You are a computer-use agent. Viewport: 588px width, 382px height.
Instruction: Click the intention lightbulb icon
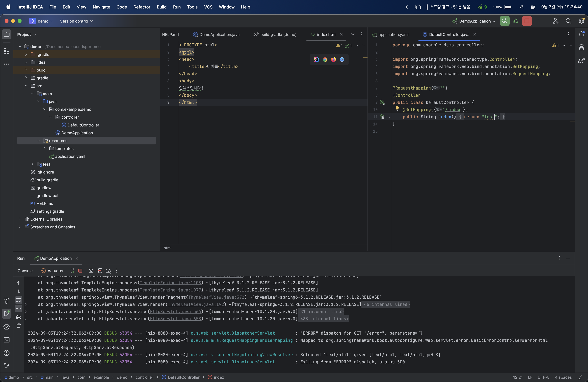pos(397,108)
